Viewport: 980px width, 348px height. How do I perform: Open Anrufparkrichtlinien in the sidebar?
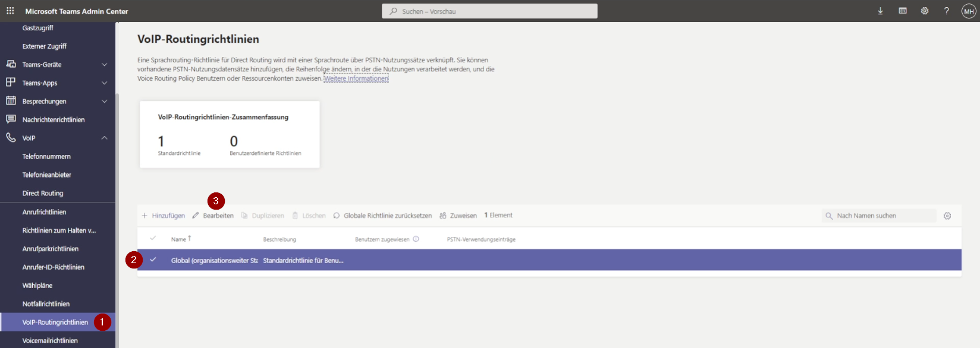51,249
